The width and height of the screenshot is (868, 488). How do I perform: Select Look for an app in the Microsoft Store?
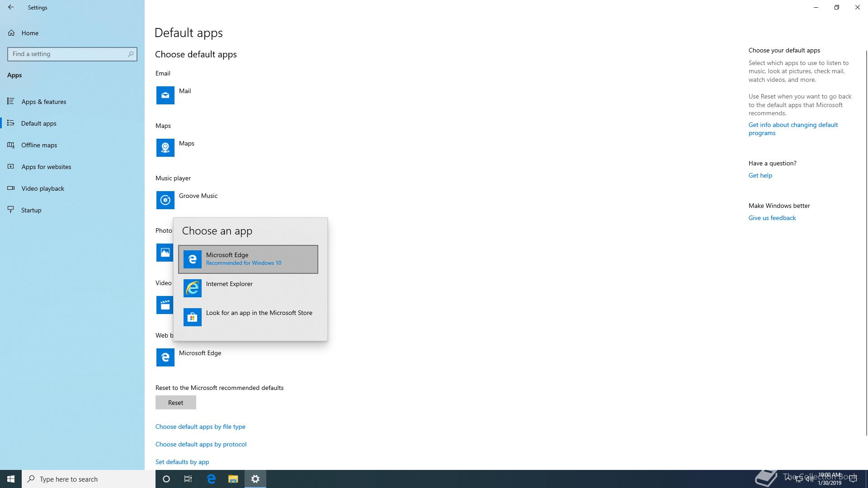(x=248, y=317)
